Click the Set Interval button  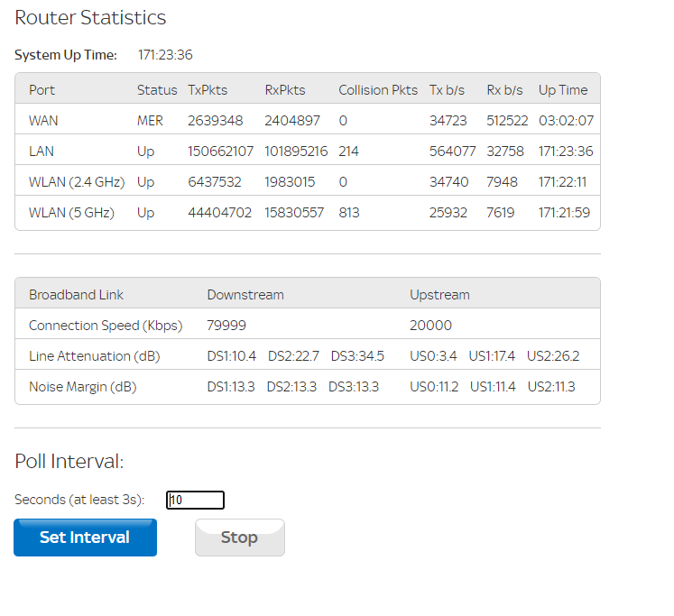[x=85, y=538]
